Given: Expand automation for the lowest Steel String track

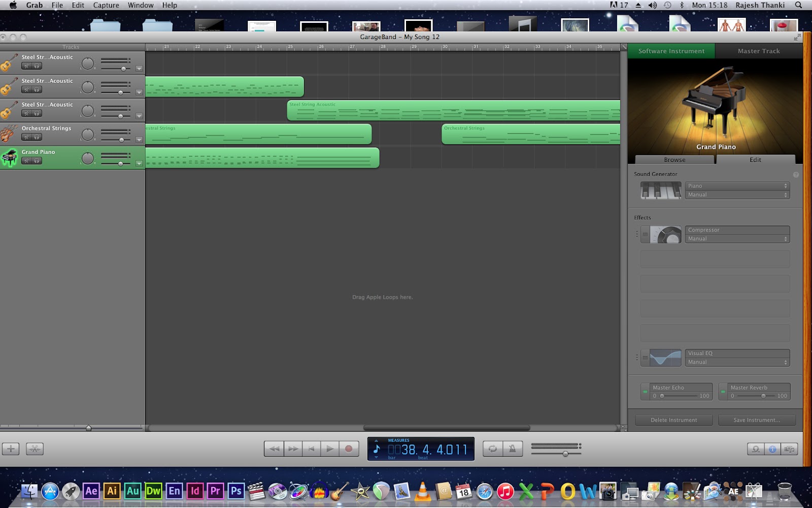Looking at the screenshot, I should 139,116.
